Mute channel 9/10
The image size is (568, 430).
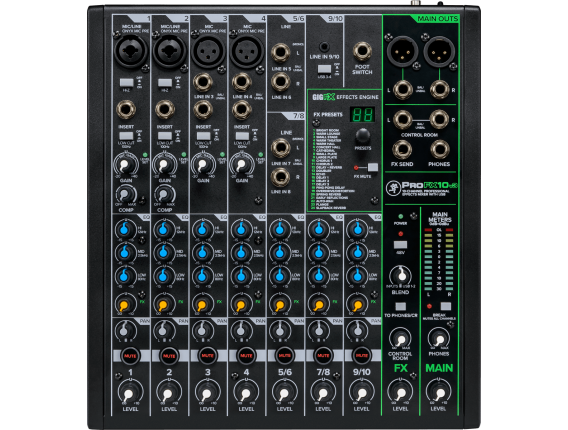pos(362,356)
